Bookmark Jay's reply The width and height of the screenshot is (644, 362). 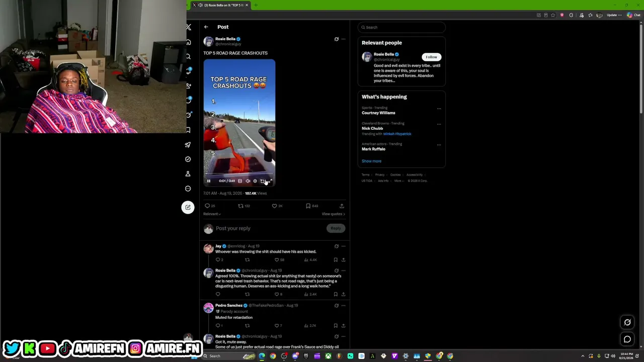click(336, 260)
